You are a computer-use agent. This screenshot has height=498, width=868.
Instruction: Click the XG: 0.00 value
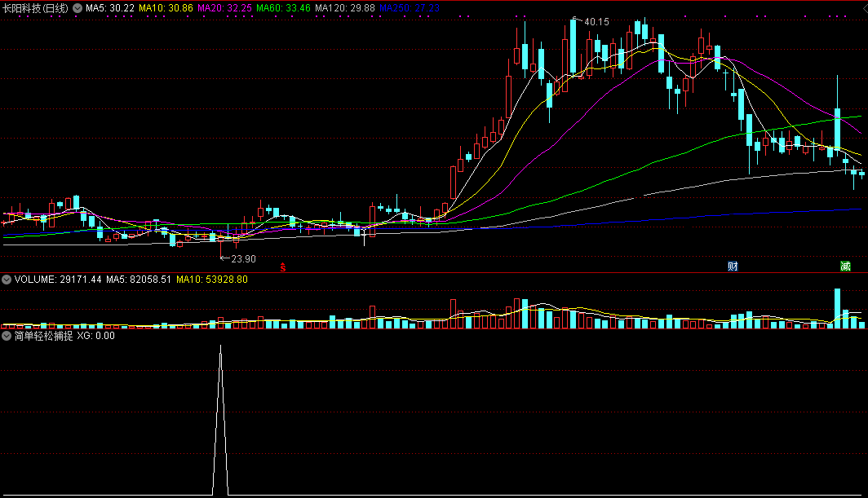[x=95, y=336]
